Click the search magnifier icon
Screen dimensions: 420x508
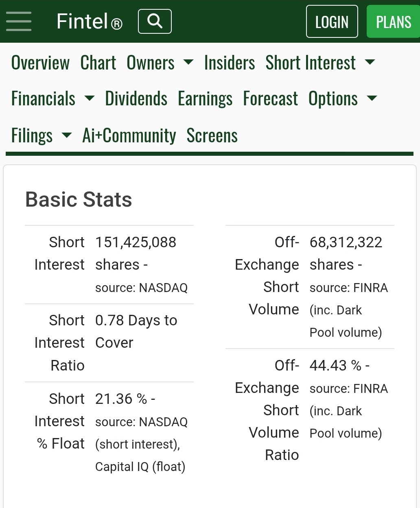pyautogui.click(x=155, y=21)
